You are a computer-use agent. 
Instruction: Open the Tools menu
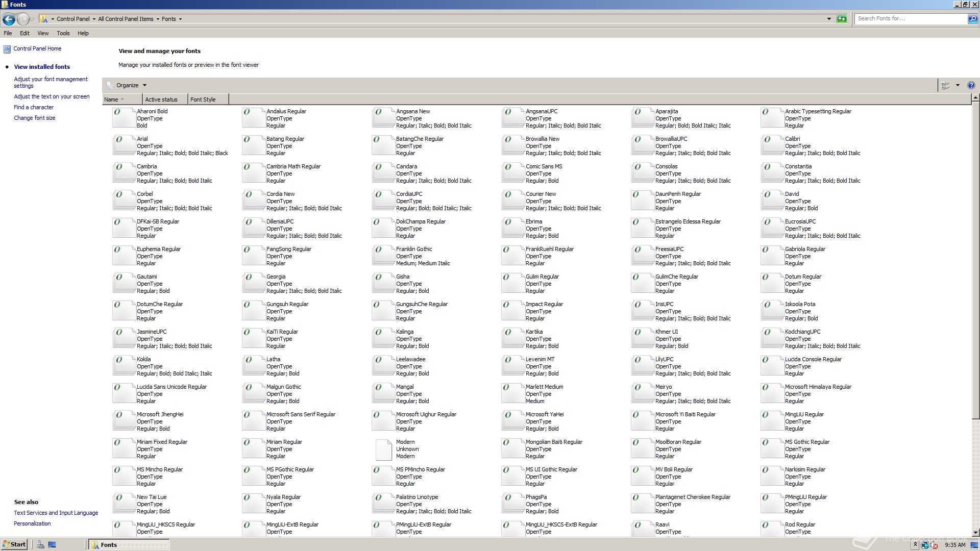tap(63, 33)
